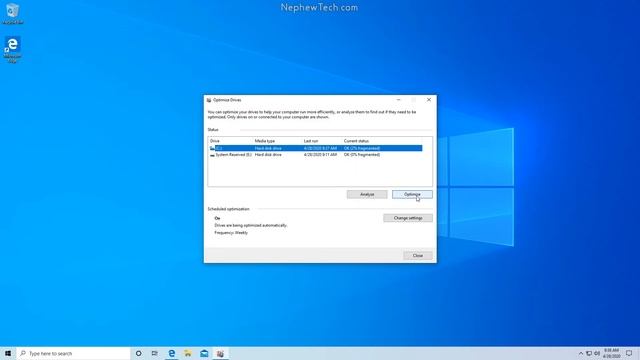Show hidden system tray icons
The width and height of the screenshot is (640, 360).
click(581, 353)
